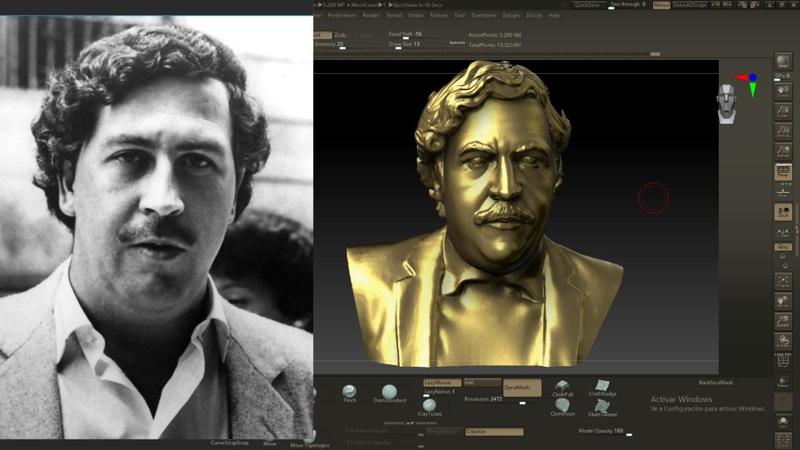This screenshot has height=450, width=800.
Task: Select the ClothTwister brush
Action: (602, 407)
